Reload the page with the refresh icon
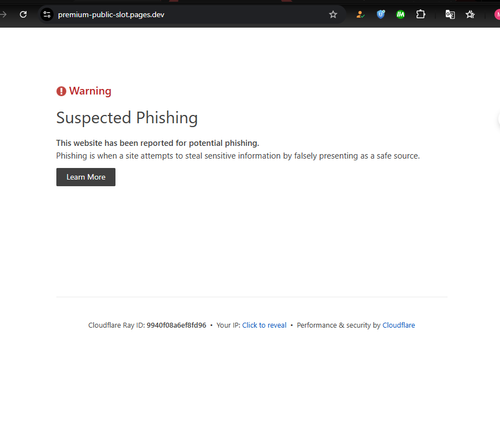The image size is (500, 431). (x=23, y=15)
